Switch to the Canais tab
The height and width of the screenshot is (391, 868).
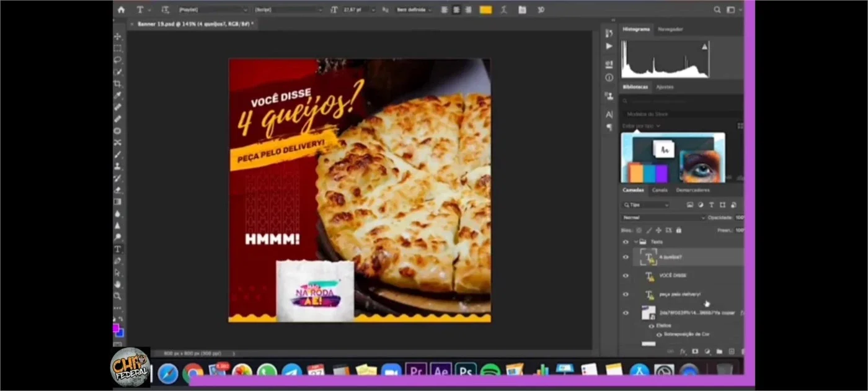tap(660, 190)
